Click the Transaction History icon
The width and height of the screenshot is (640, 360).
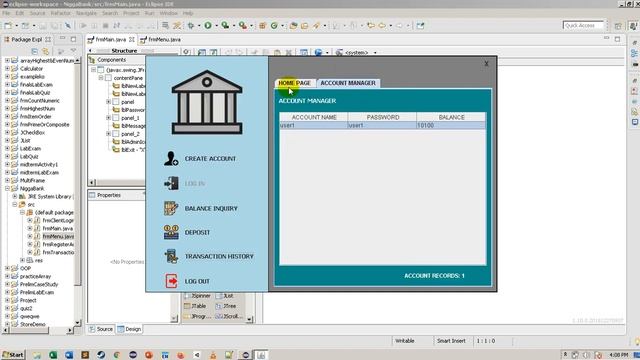click(x=171, y=256)
